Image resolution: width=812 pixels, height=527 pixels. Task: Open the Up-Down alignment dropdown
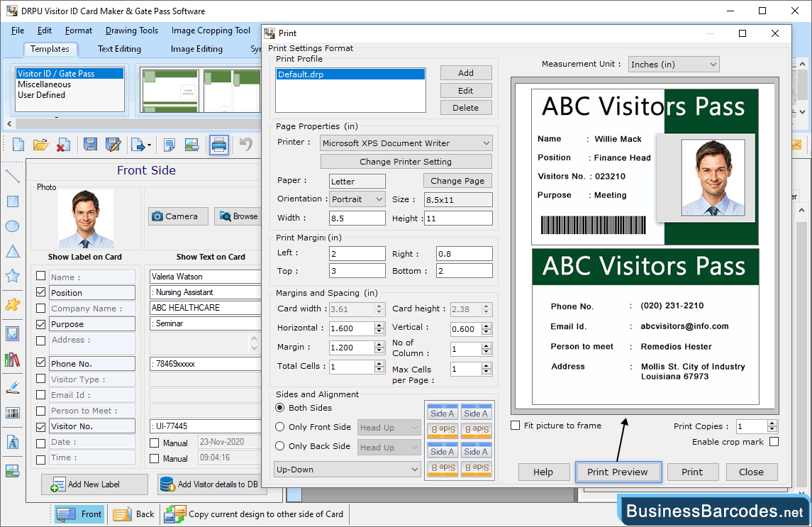tap(347, 470)
